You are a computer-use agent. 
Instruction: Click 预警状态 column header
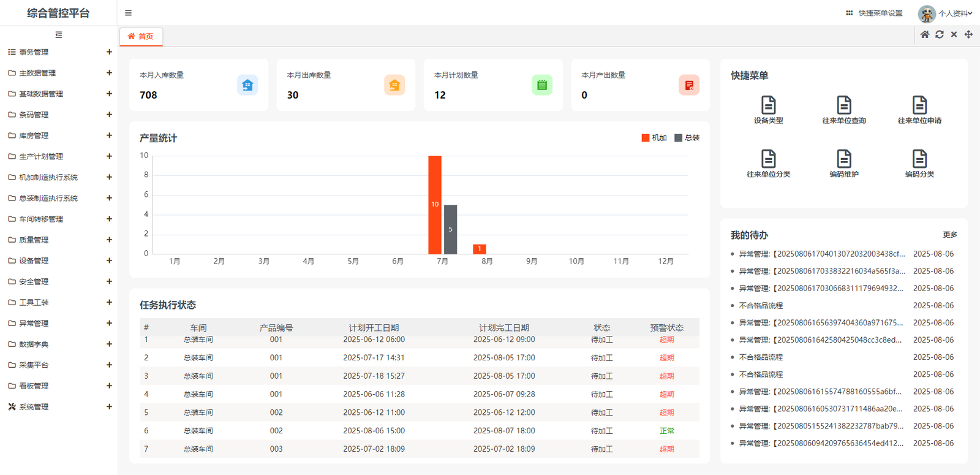point(666,328)
